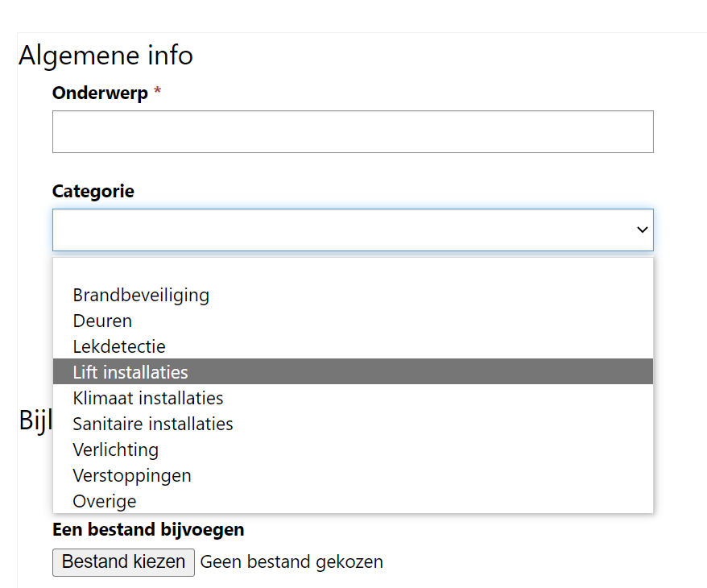Screen dimensions: 707x588
Task: Click the Categorie field label
Action: (93, 192)
